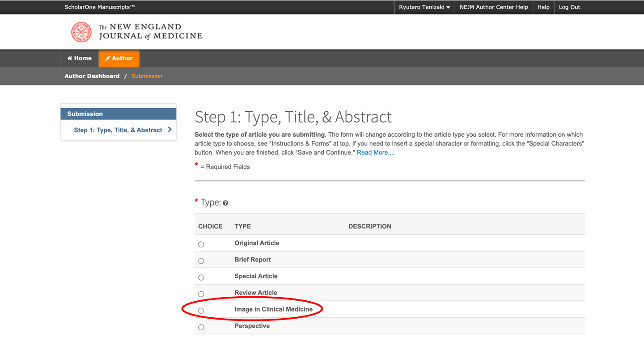Screen dimensions: 644x362
Task: Go to the Home tab
Action: click(80, 59)
